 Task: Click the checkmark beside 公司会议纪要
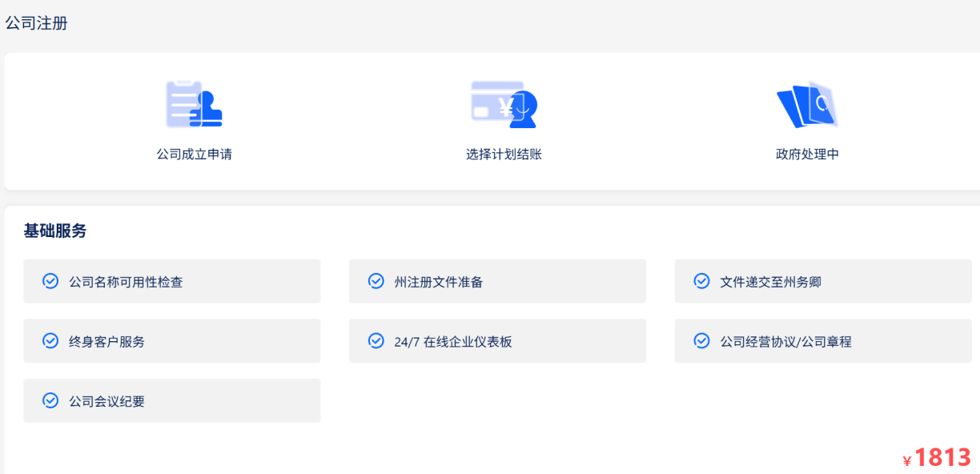point(50,400)
